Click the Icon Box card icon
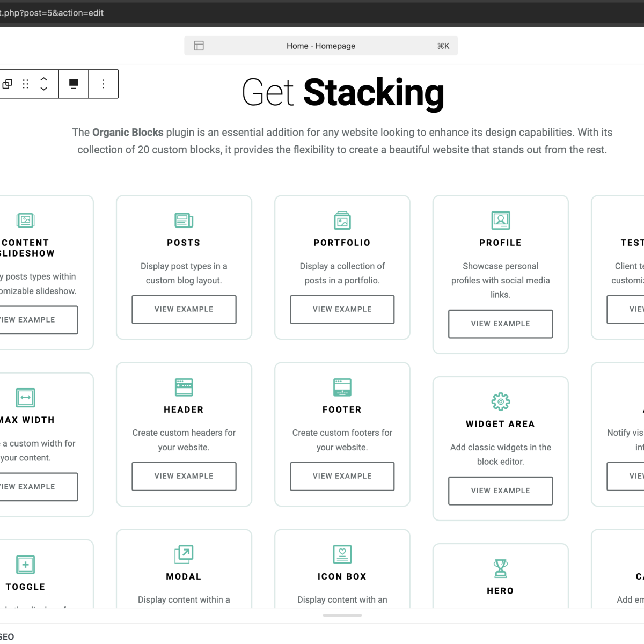 click(342, 554)
